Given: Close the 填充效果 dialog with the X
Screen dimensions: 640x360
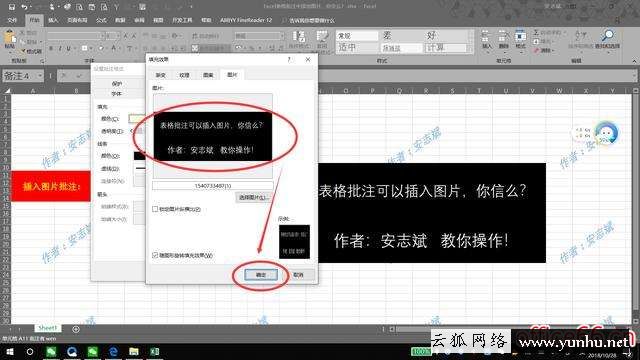Looking at the screenshot, I should click(x=308, y=60).
